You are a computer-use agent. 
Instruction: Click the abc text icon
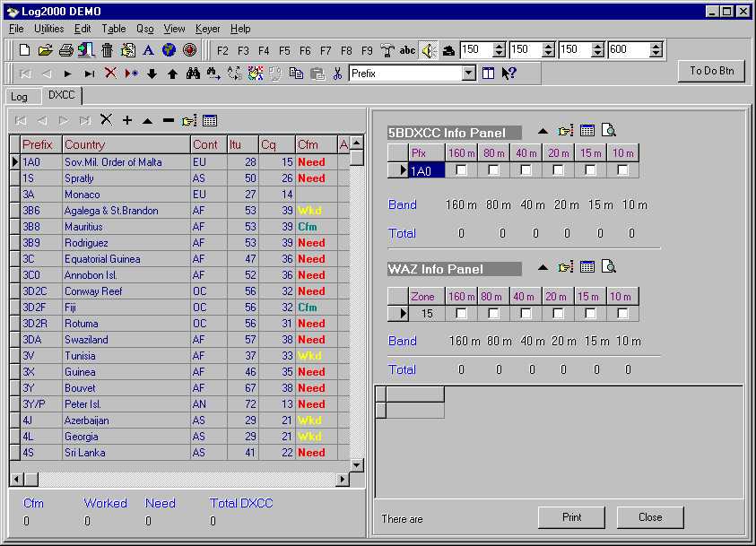click(x=407, y=50)
